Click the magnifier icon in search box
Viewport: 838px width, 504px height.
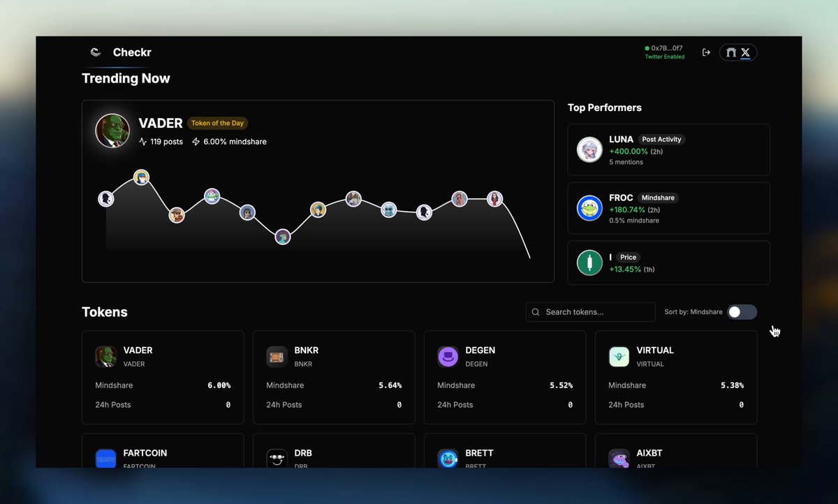(536, 312)
